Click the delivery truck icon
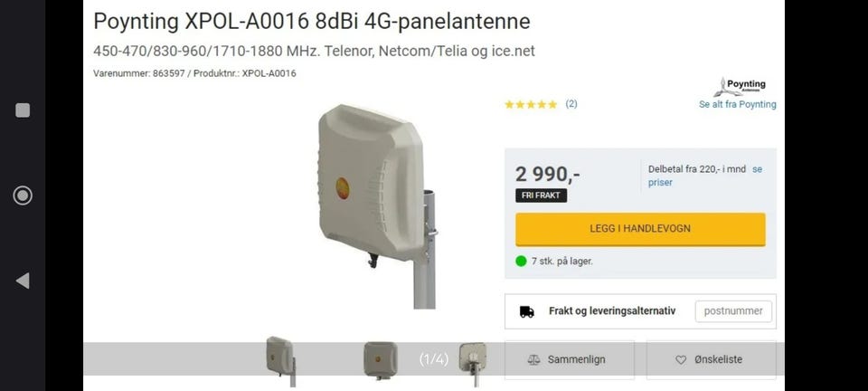Screen dimensions: 868x391 point(526,311)
